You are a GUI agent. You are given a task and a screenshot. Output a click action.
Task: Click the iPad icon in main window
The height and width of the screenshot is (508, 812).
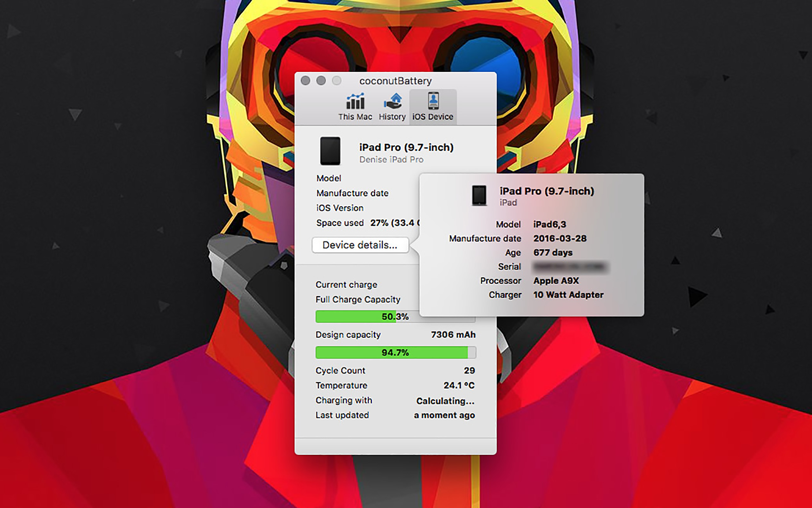[x=330, y=151]
